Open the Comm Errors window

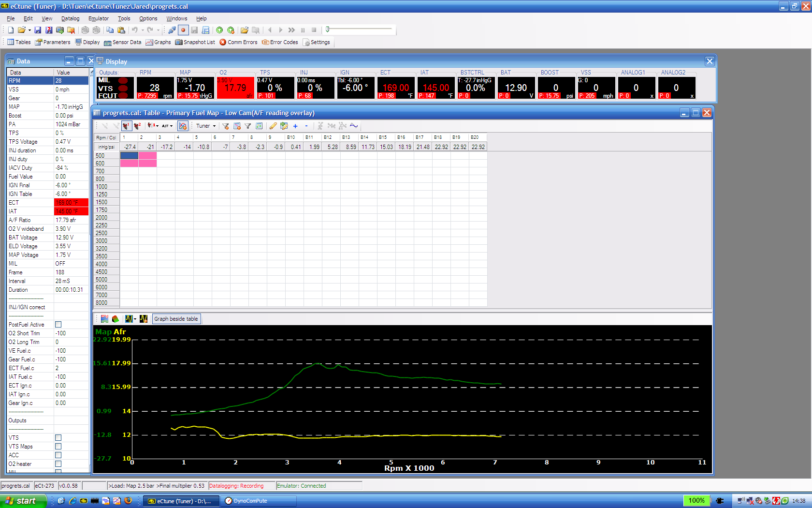pos(238,42)
